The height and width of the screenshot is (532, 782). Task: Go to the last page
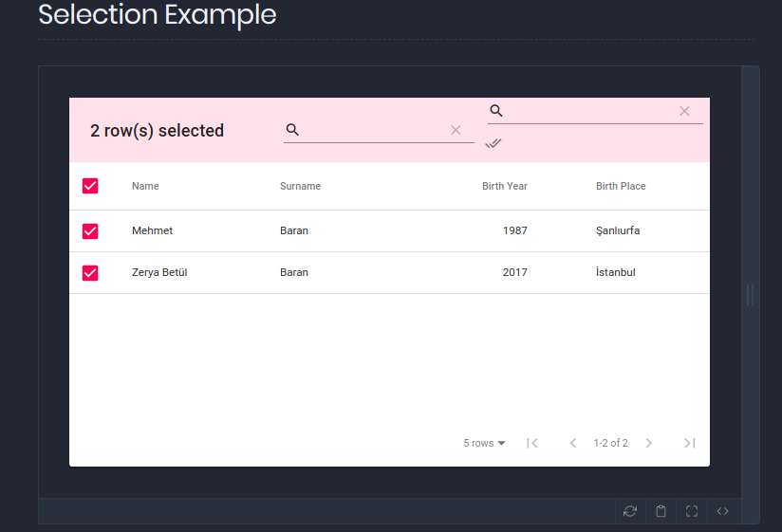[x=690, y=443]
